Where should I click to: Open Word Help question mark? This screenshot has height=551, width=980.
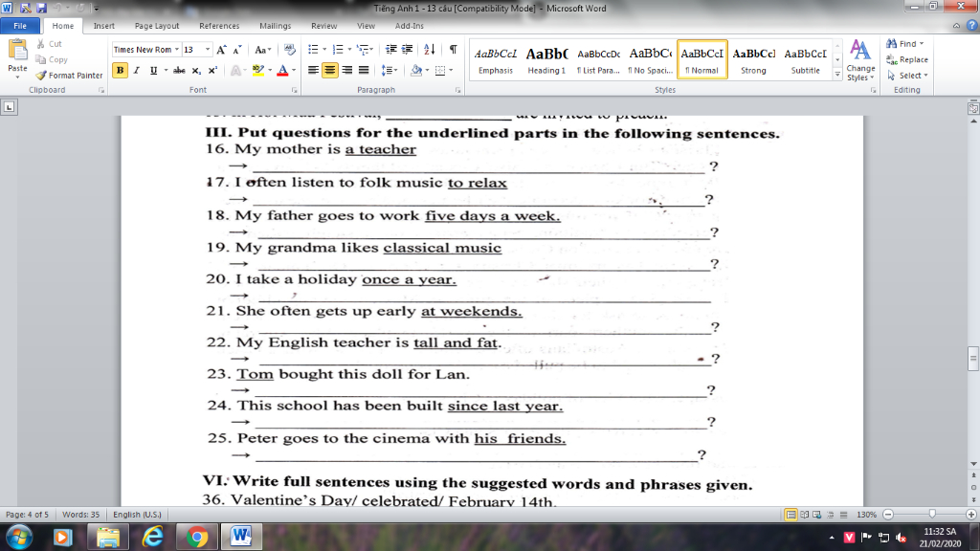pos(971,26)
